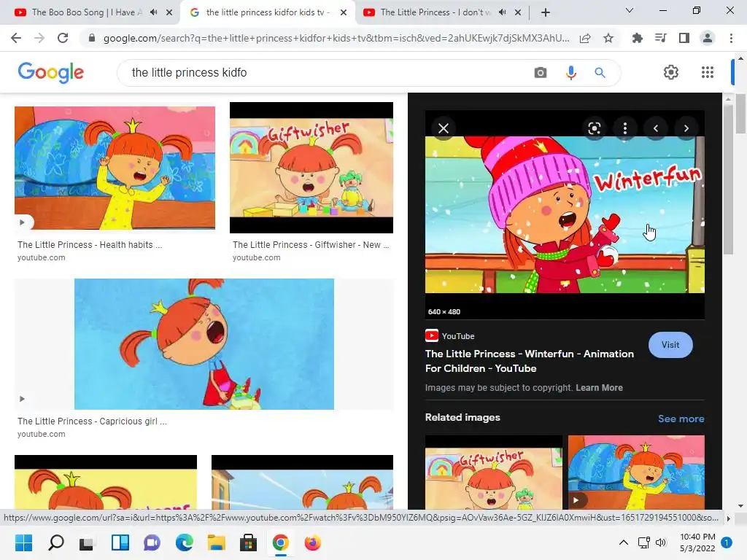The height and width of the screenshot is (560, 747).
Task: Open The Little Princess - Capricious girl link
Action: click(x=92, y=421)
